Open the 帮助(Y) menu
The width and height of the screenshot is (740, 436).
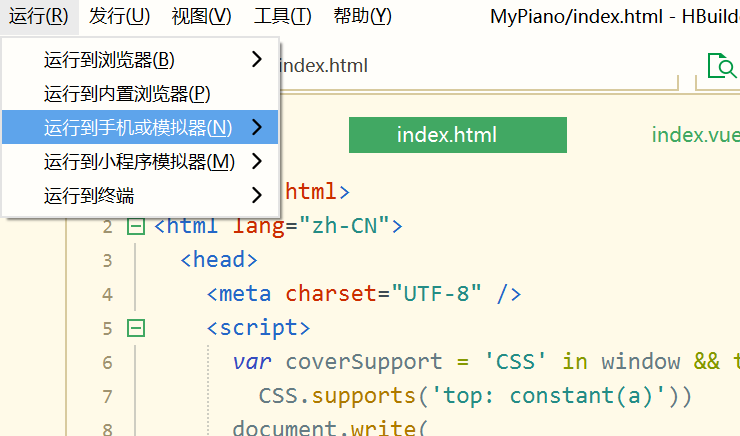tap(362, 16)
